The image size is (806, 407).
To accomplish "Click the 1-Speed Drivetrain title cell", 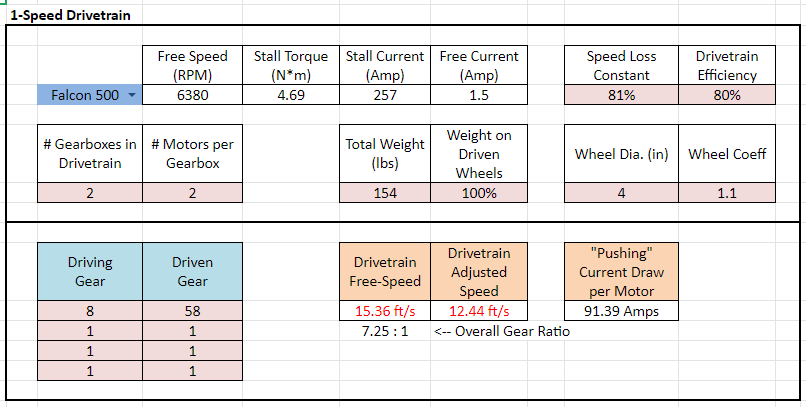I will 70,17.
